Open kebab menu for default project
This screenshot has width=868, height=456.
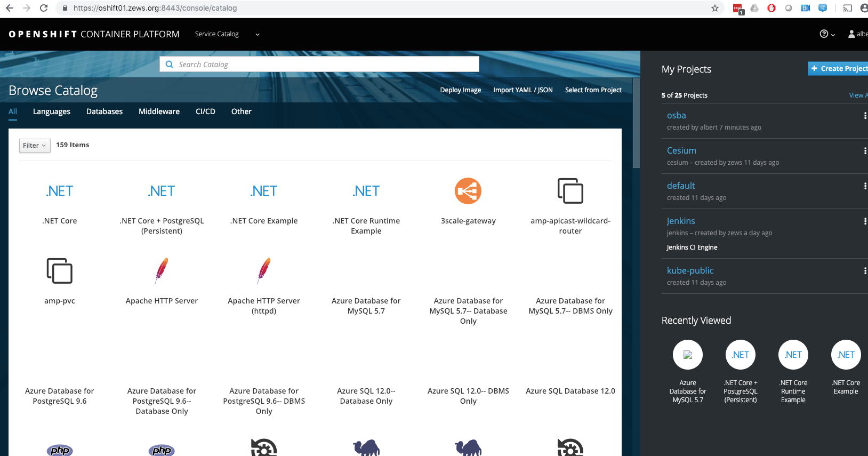[x=865, y=186]
